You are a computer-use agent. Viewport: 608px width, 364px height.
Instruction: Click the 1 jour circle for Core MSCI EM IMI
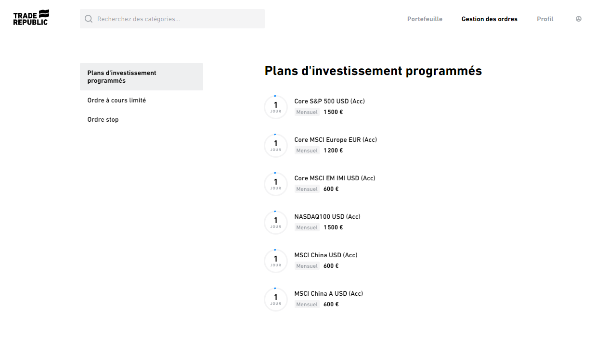276,184
